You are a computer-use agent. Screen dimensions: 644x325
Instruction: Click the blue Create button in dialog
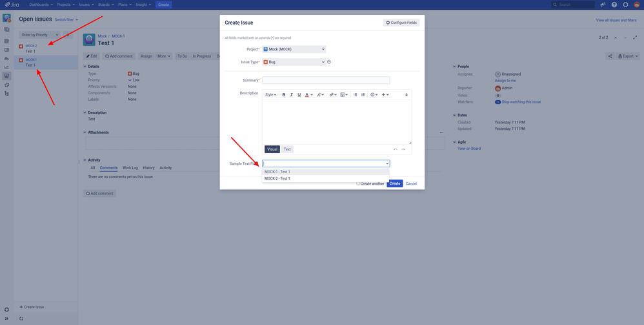pyautogui.click(x=395, y=183)
